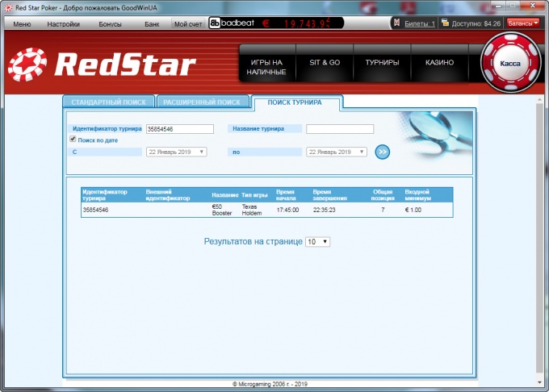Click the Тип игры column header

coord(254,195)
